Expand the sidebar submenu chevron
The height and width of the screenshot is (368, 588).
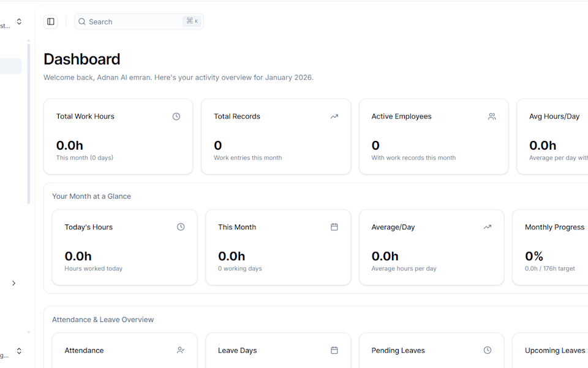pyautogui.click(x=13, y=283)
